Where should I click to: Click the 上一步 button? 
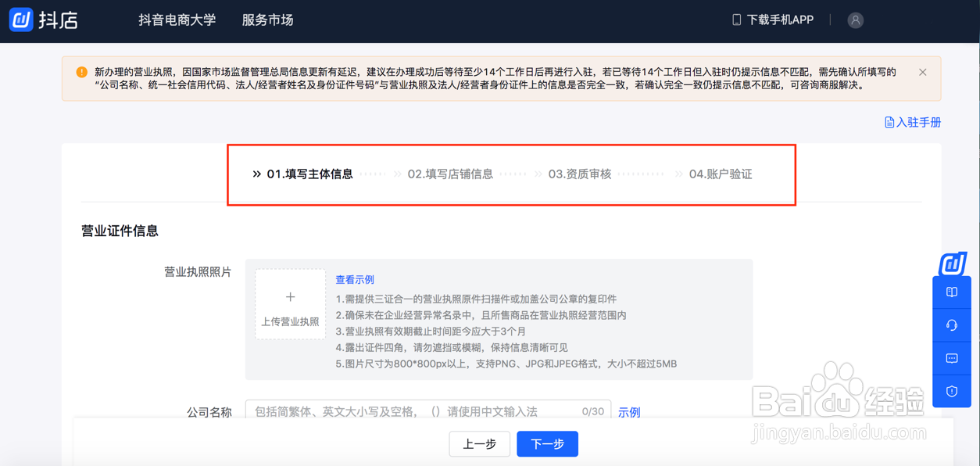click(480, 444)
